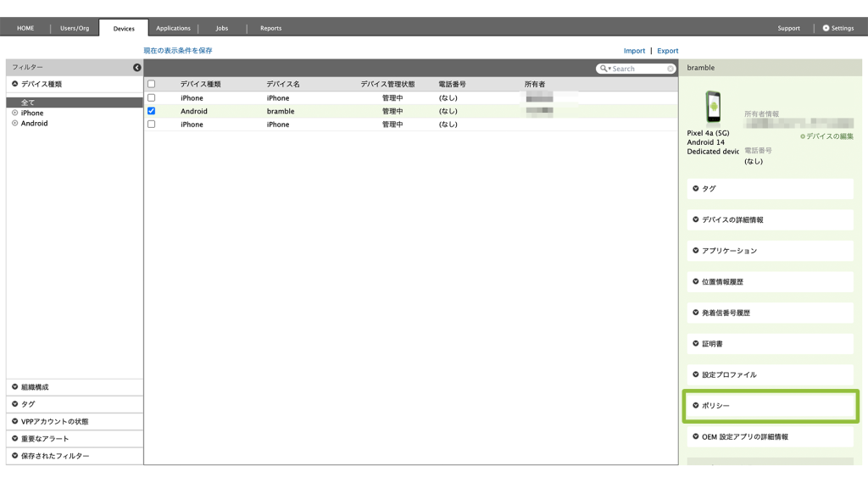Viewport: 868px width, 488px height.
Task: Switch to the Applications tab
Action: [x=173, y=28]
